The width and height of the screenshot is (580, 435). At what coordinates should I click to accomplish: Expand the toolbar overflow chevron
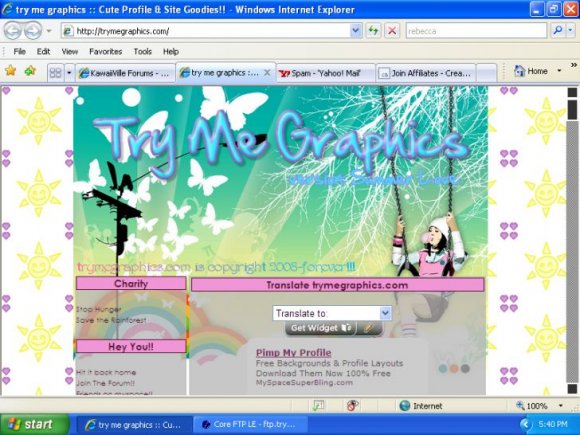[573, 65]
